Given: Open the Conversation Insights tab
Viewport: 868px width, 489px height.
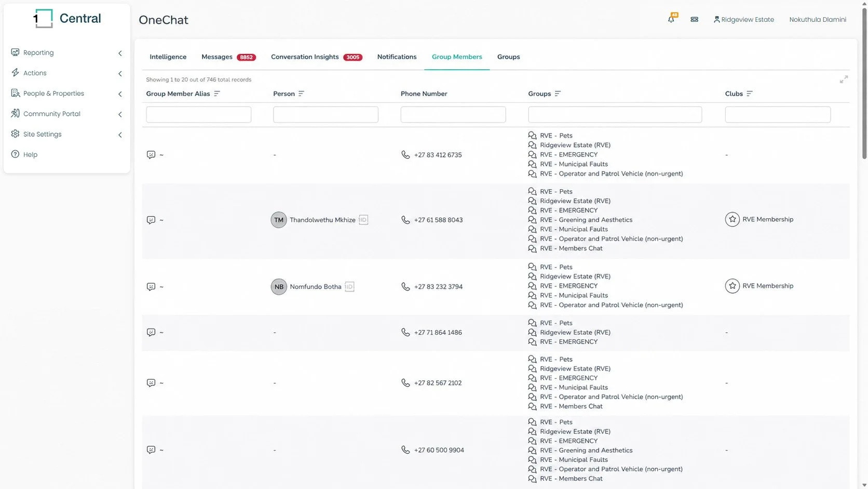Looking at the screenshot, I should pos(305,57).
